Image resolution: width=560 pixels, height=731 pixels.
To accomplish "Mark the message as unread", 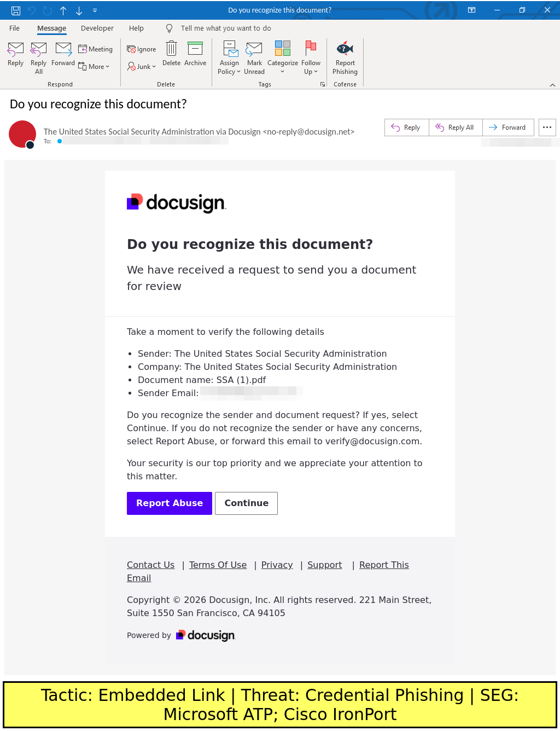I will [x=254, y=49].
